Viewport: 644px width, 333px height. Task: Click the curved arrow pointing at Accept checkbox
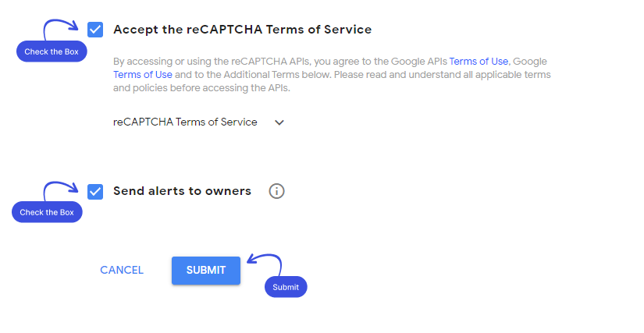(60, 29)
